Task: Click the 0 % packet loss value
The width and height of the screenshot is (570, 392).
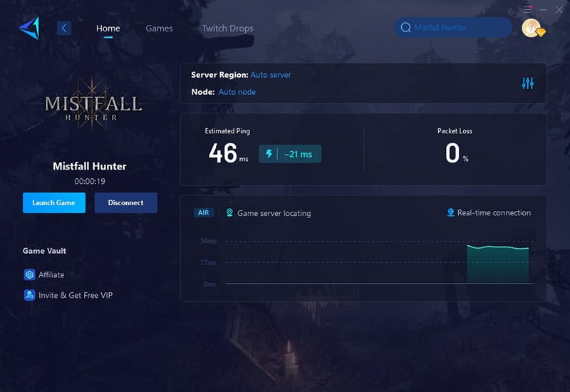Action: click(x=457, y=153)
